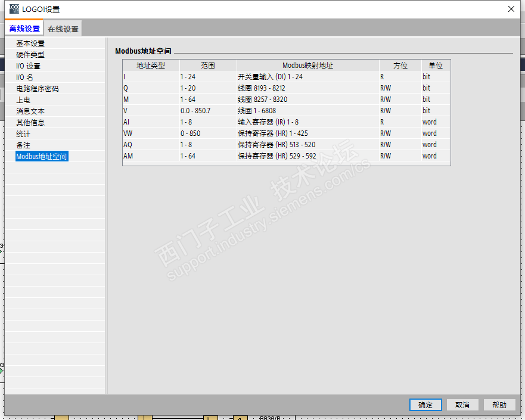Viewport: 525px width, 420px height.
Task: Select the V address type cell
Action: pos(151,111)
